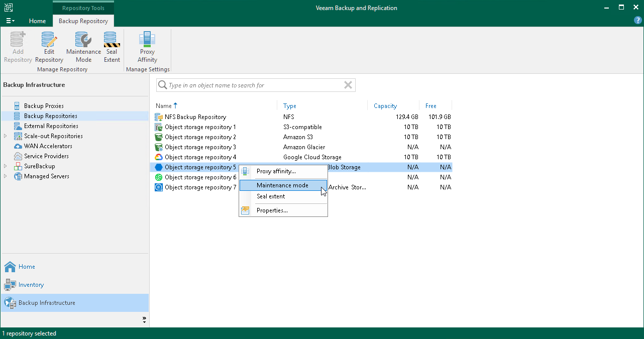Click the Service Providers tree icon
This screenshot has height=339, width=644.
[18, 156]
